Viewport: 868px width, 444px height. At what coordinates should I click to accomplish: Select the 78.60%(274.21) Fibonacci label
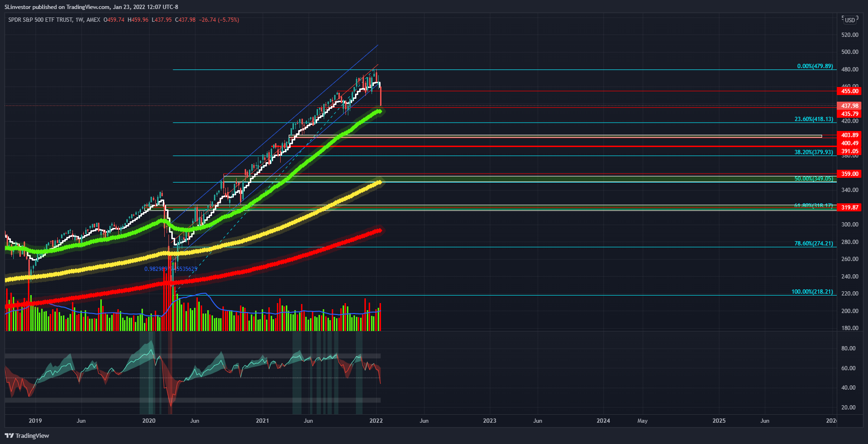tap(814, 244)
